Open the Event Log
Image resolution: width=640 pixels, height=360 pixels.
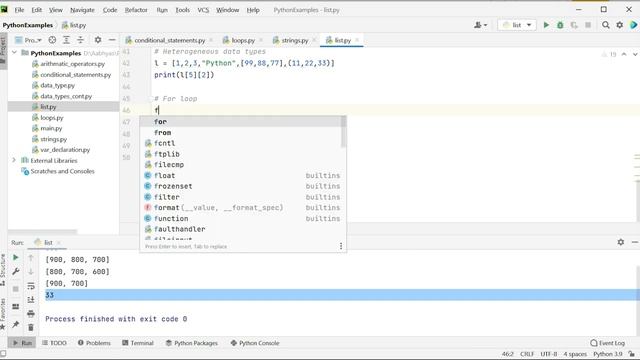tap(607, 343)
